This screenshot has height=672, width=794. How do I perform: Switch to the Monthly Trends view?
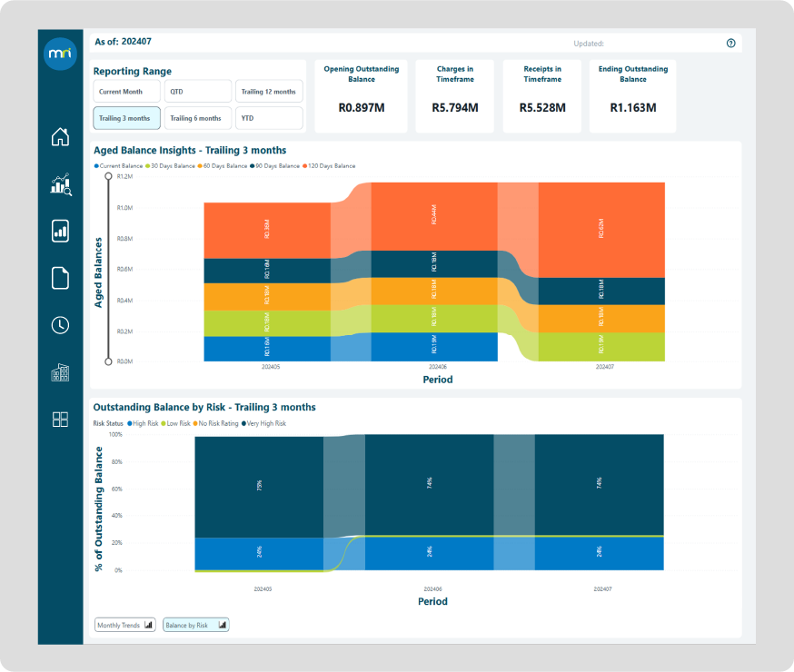pos(125,625)
